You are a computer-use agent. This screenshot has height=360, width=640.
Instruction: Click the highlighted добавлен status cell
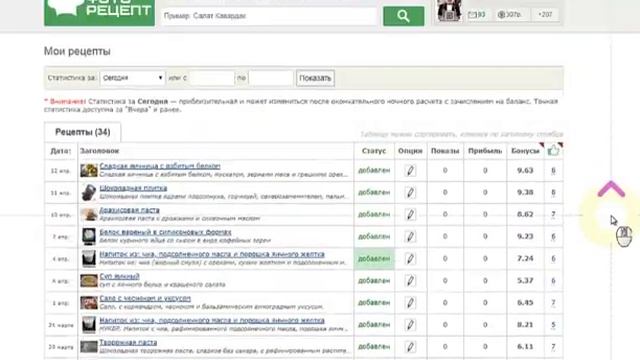tap(374, 258)
